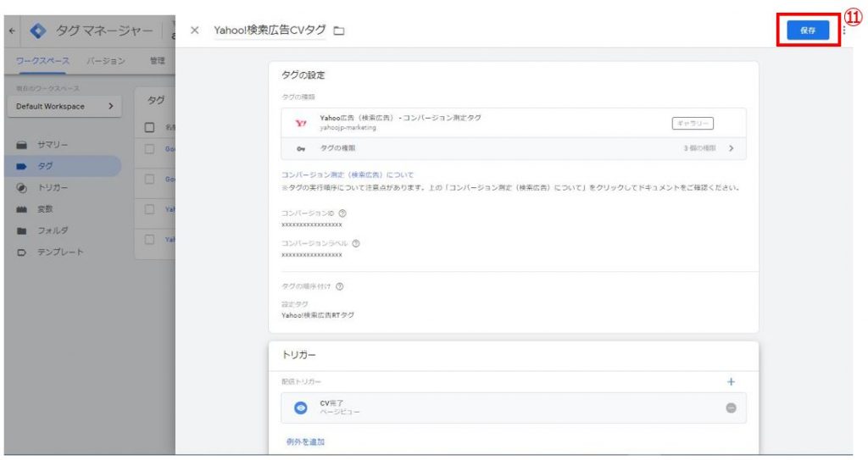Tick the second tag row checkbox
This screenshot has width=868, height=460.
tap(149, 180)
